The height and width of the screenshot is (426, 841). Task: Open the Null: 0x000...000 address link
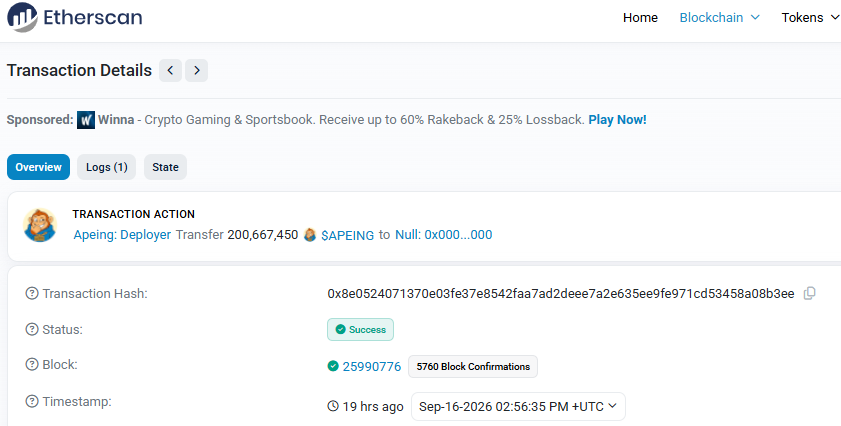coord(444,234)
